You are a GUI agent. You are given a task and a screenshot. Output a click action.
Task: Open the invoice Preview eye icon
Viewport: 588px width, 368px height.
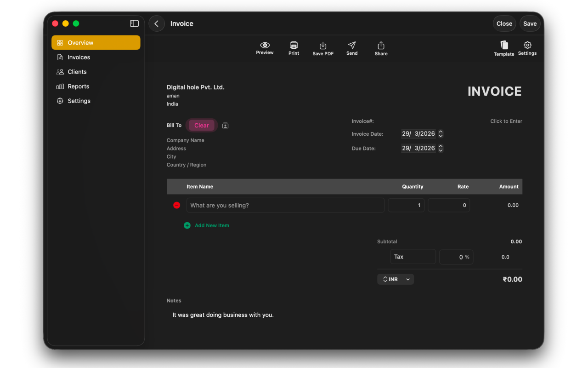[x=265, y=45]
